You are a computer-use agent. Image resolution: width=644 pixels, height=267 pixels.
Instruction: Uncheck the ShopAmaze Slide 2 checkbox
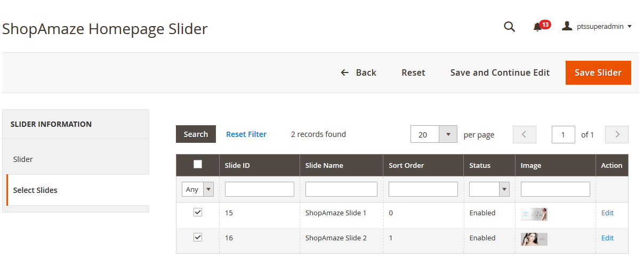[198, 237]
